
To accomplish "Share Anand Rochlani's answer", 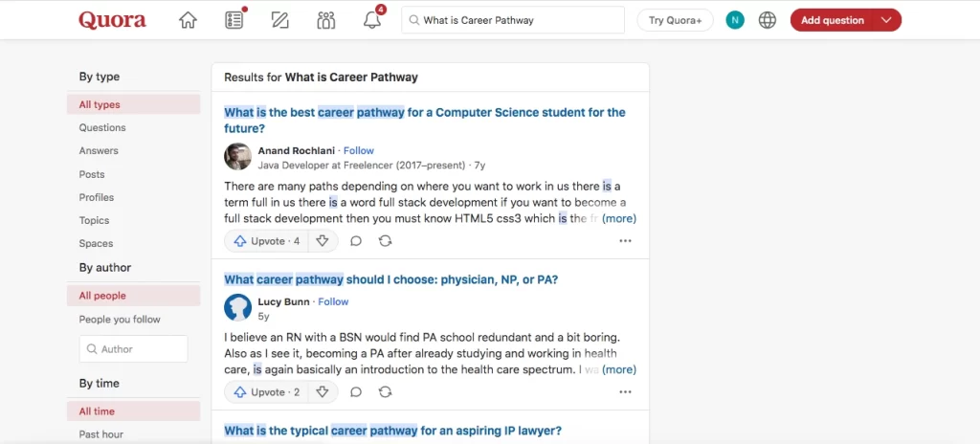I will point(385,241).
